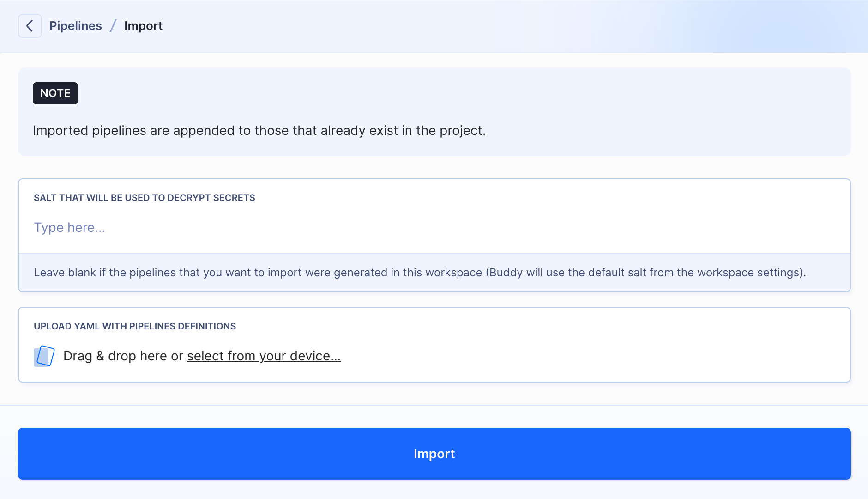Click the file upload icon
Screen dimensions: 868x499
point(44,356)
